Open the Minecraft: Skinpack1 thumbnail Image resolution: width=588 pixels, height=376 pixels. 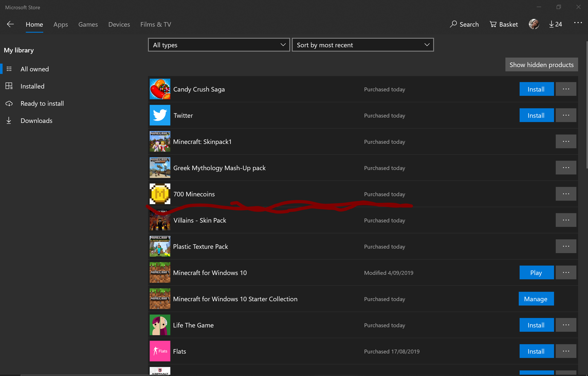click(160, 141)
